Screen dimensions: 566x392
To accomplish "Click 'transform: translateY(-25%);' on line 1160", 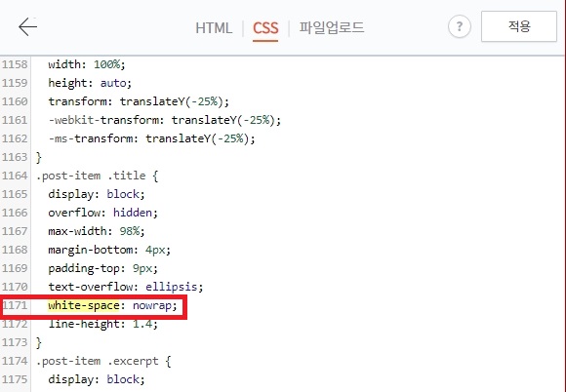I will click(139, 101).
